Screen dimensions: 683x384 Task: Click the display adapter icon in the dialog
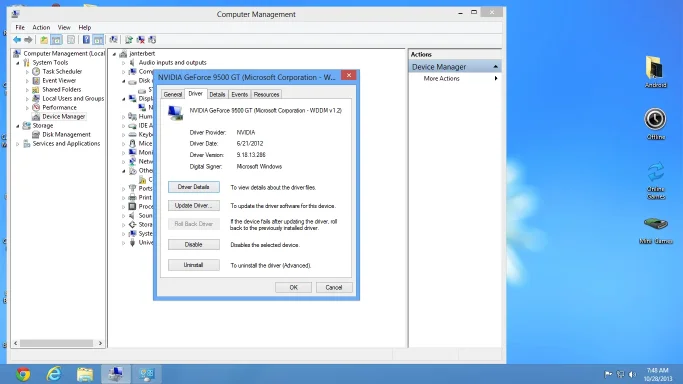(175, 113)
